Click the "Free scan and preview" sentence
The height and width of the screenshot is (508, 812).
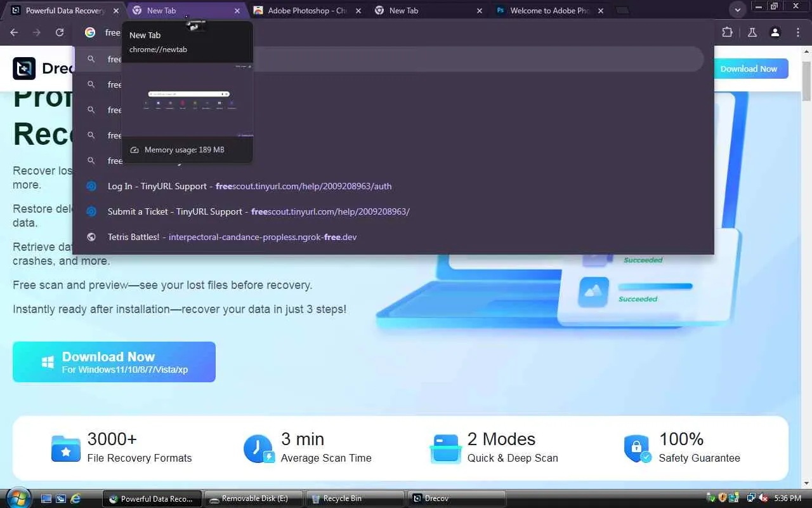(162, 285)
